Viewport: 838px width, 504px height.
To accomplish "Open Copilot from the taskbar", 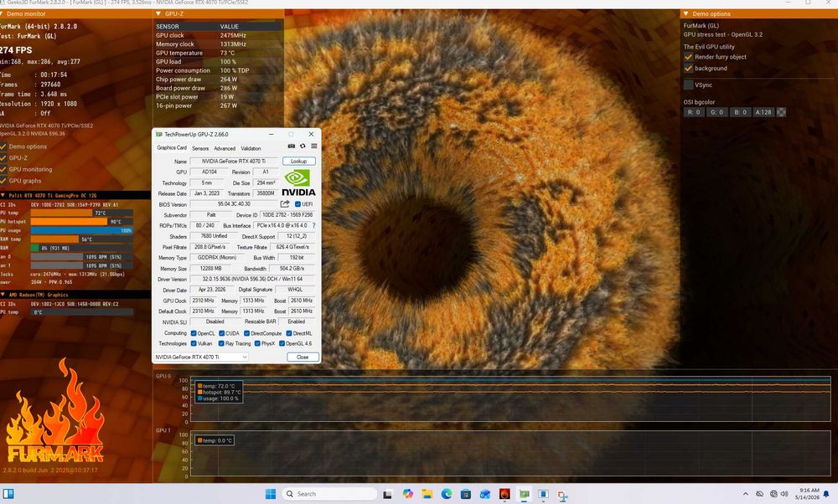I will coord(408,494).
